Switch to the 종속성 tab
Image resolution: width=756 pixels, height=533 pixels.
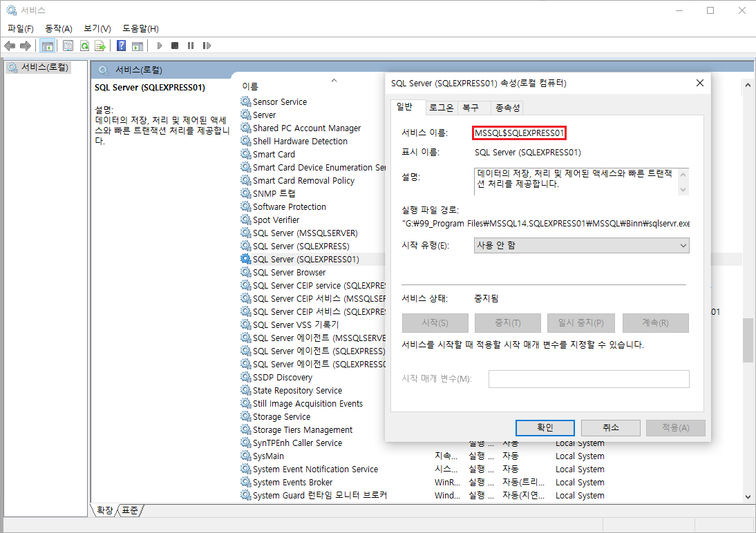(x=507, y=108)
